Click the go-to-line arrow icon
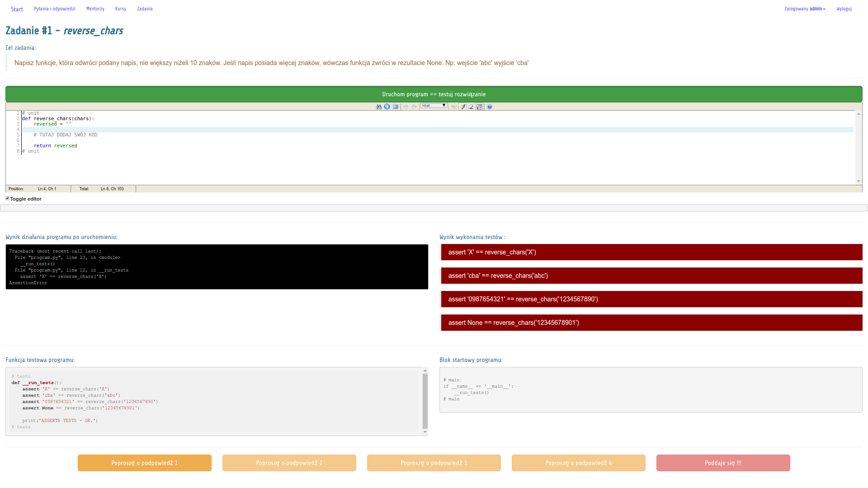Viewport: 868px width, 488px height. tap(387, 107)
